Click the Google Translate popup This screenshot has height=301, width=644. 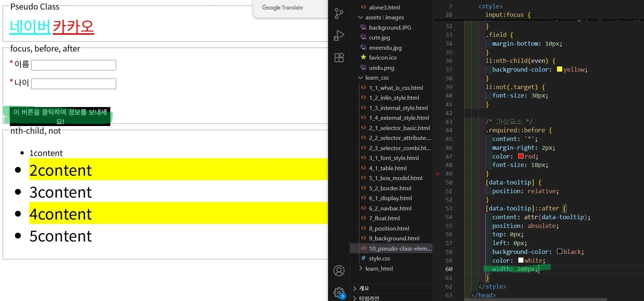coord(290,8)
